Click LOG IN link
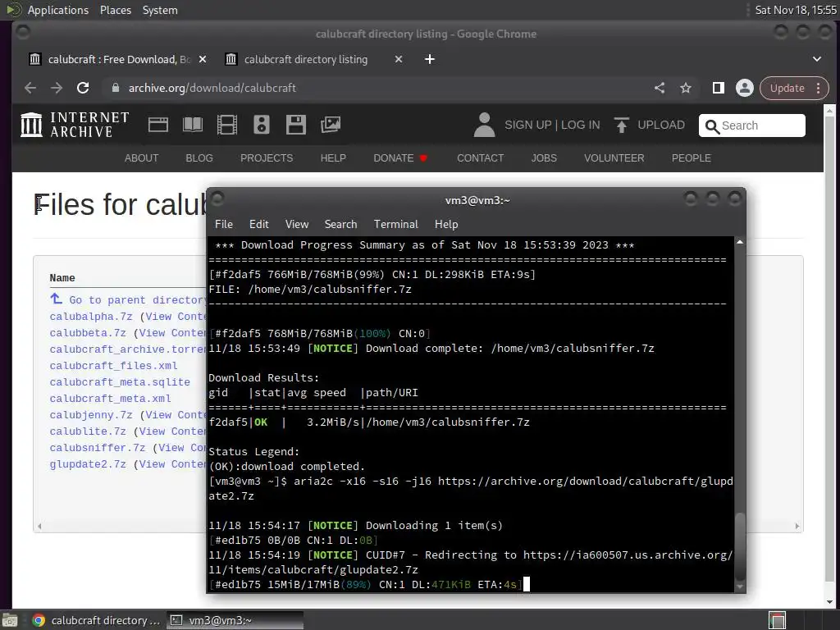Screen dimensions: 840x630 (580, 125)
